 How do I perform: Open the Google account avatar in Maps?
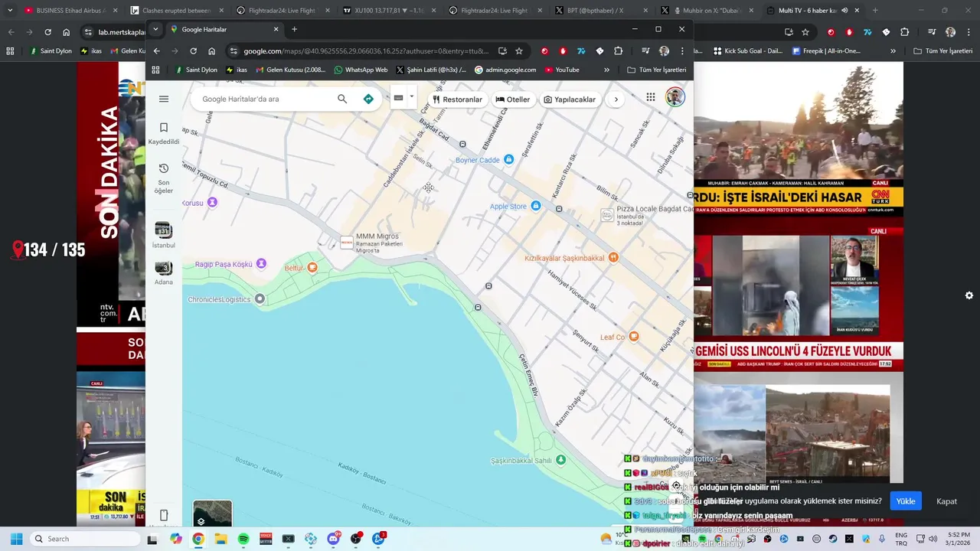tap(675, 97)
